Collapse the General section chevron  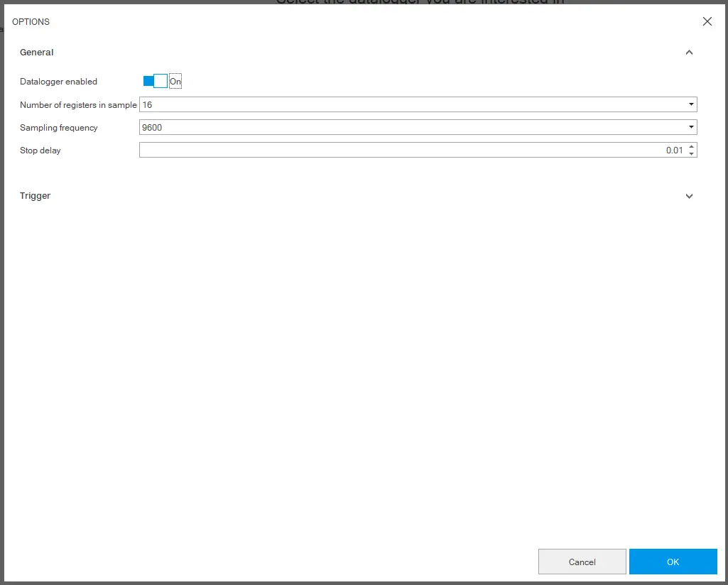click(x=689, y=52)
